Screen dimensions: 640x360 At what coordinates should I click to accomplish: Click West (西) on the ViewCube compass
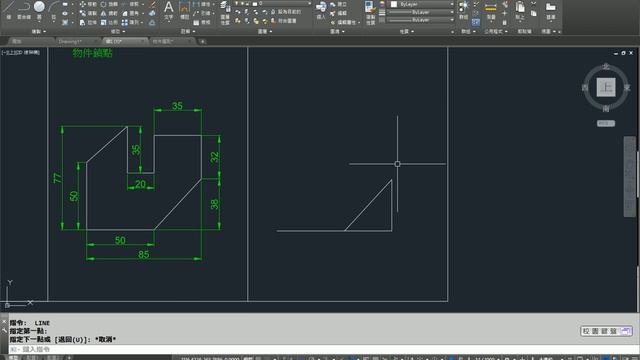585,87
